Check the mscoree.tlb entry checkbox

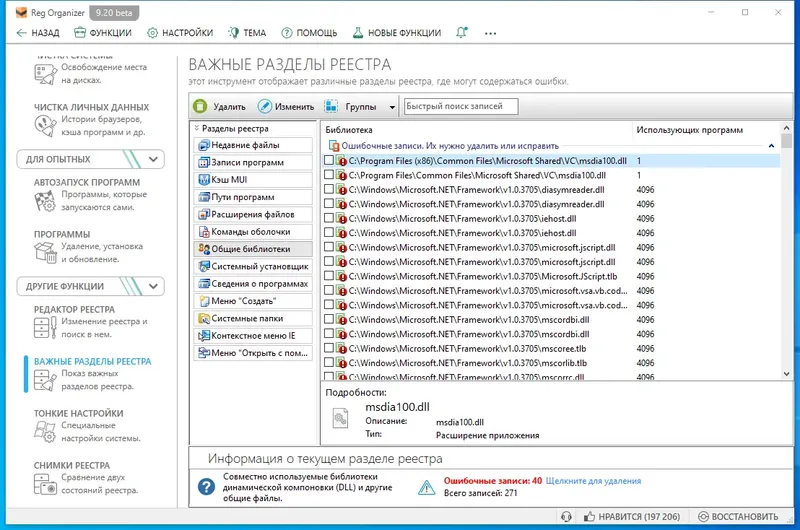click(329, 348)
